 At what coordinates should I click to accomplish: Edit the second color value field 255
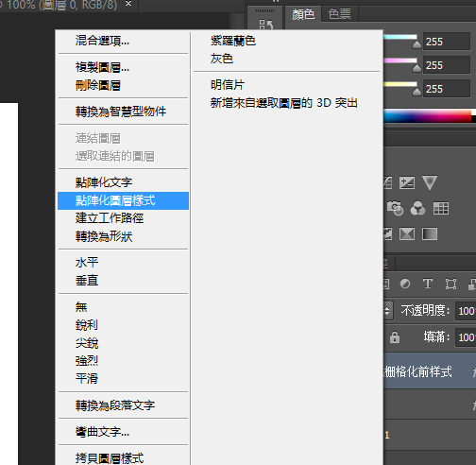447,65
